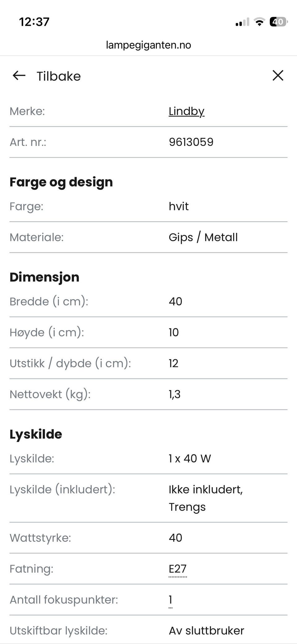Tap the battery level indicator
The height and width of the screenshot is (644, 297).
tap(278, 22)
